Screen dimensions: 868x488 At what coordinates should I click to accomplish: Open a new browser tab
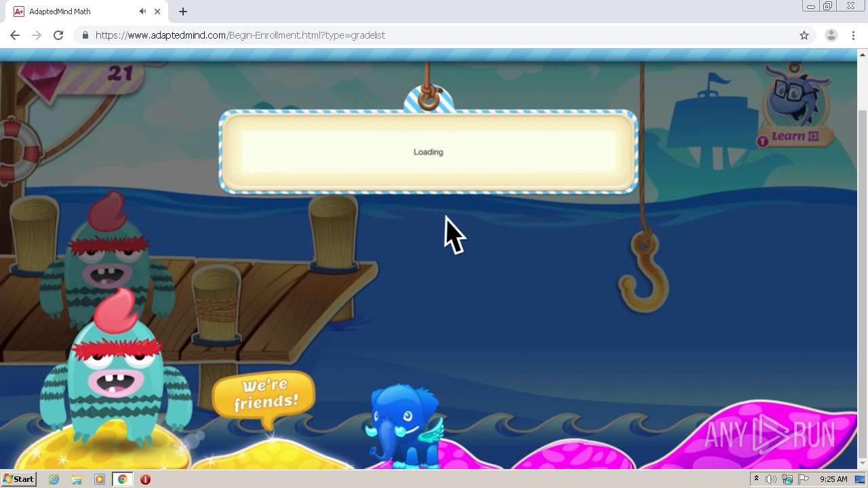coord(183,12)
